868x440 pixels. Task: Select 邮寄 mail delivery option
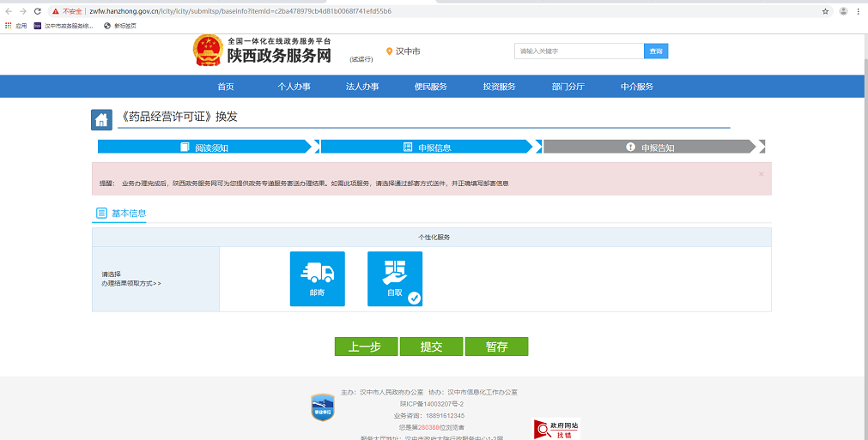pyautogui.click(x=317, y=279)
